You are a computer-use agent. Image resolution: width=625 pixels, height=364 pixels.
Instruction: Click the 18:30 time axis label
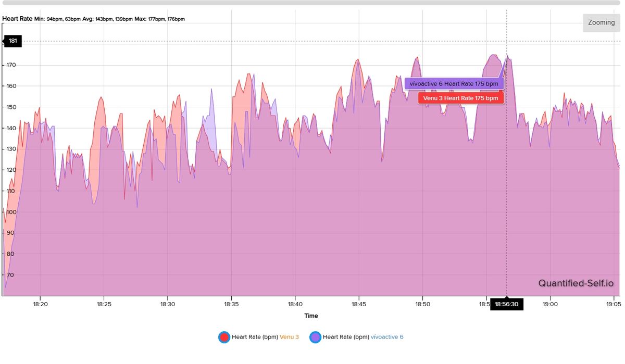point(167,304)
